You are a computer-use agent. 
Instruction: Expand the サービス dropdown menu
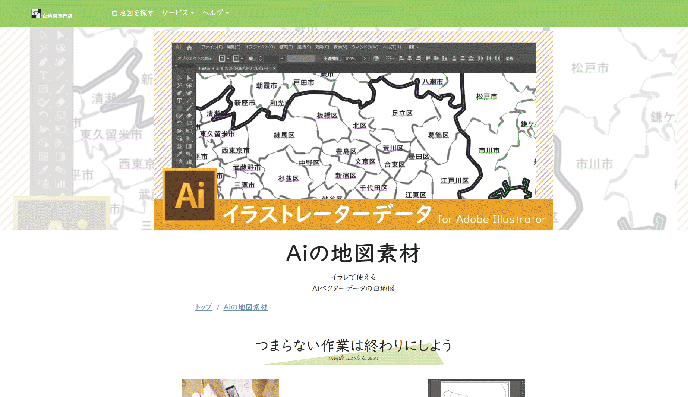178,13
